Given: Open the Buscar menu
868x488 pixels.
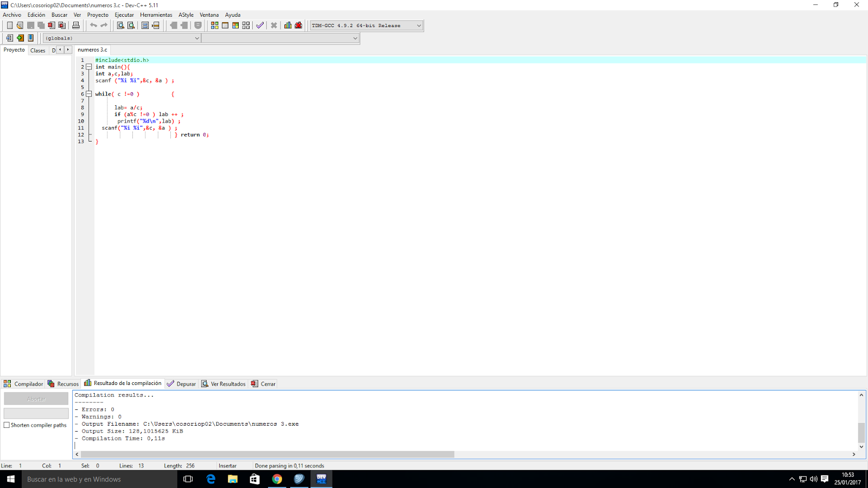Looking at the screenshot, I should click(x=59, y=15).
